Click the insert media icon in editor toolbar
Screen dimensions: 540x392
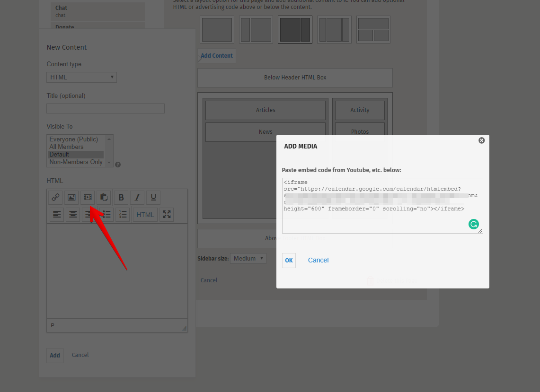[x=88, y=197]
